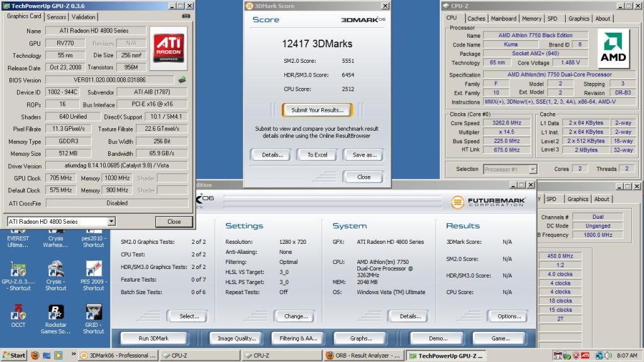Image resolution: width=644 pixels, height=362 pixels.
Task: Expand the quick launch overflow chevron
Action: point(74,354)
